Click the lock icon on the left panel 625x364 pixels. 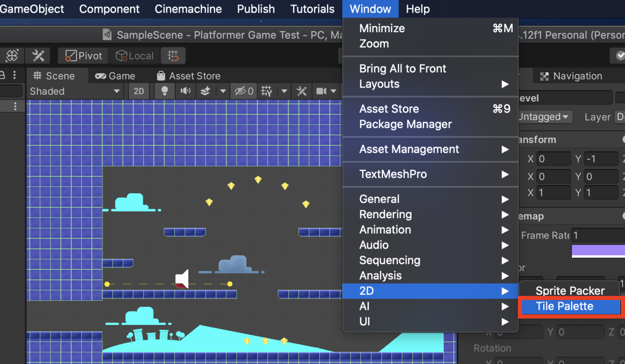(3, 75)
